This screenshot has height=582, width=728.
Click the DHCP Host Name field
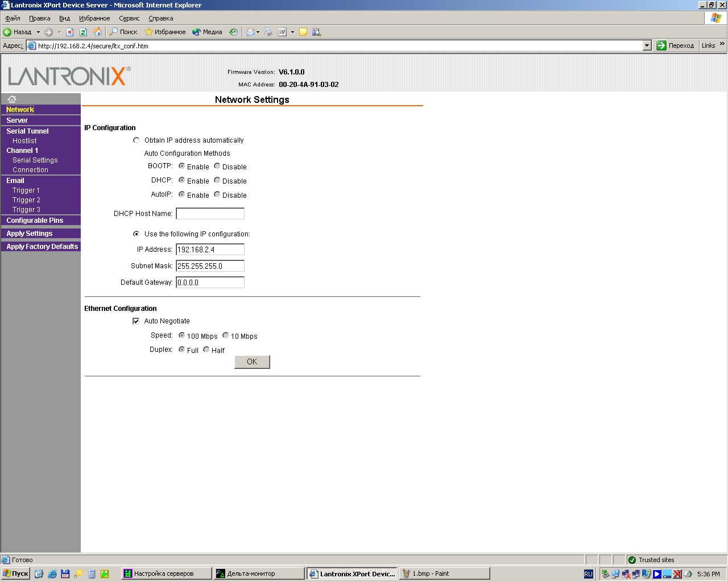pos(210,214)
